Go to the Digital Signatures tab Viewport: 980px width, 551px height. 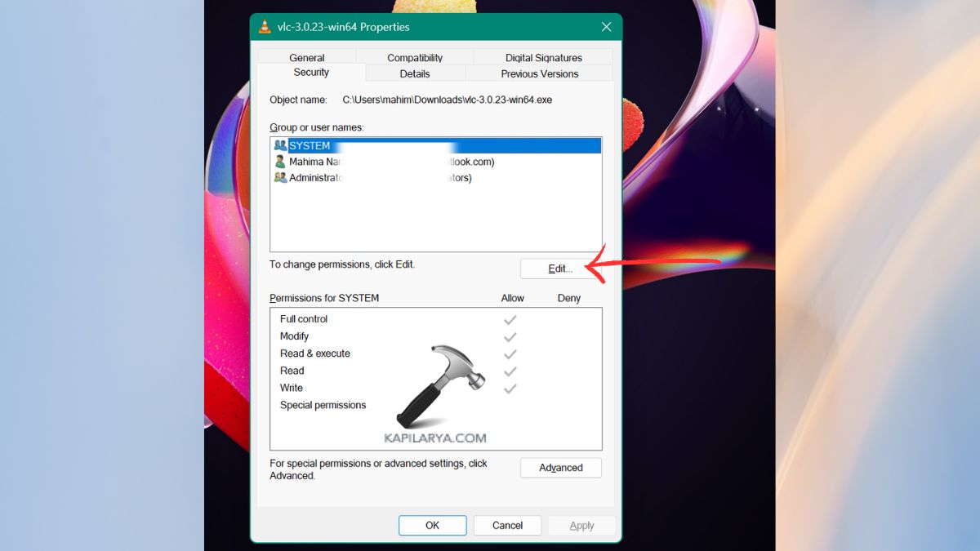pos(543,58)
